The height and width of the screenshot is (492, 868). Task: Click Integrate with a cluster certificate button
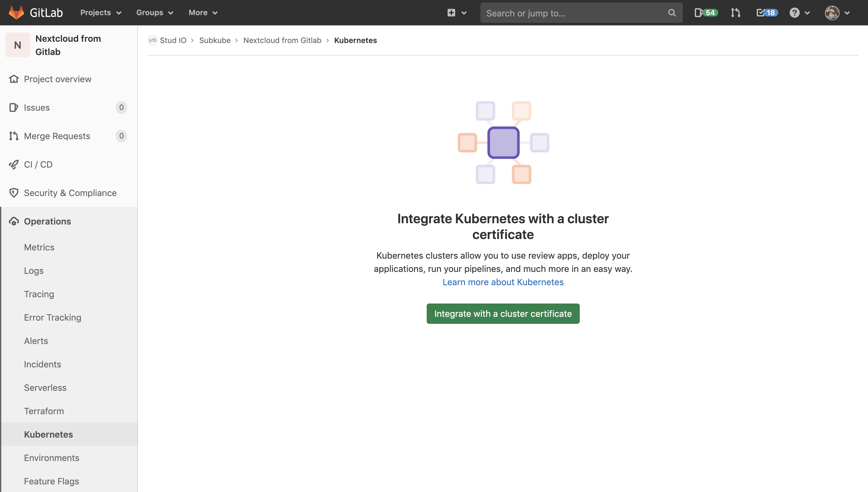click(x=503, y=314)
